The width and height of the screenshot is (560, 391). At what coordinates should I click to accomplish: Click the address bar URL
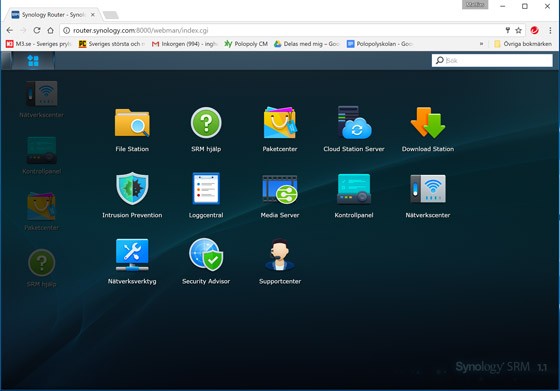click(141, 30)
